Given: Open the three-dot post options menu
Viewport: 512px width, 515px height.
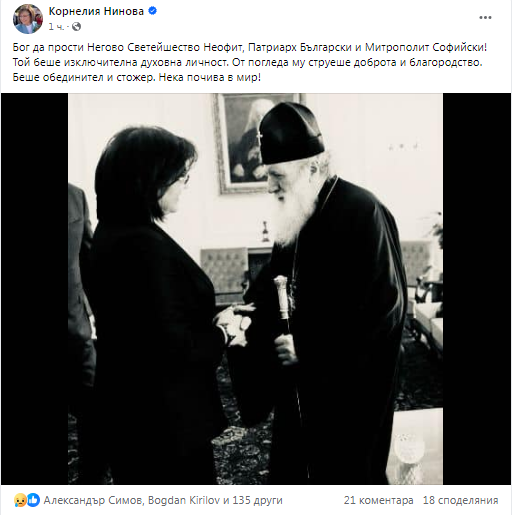Looking at the screenshot, I should 485,18.
